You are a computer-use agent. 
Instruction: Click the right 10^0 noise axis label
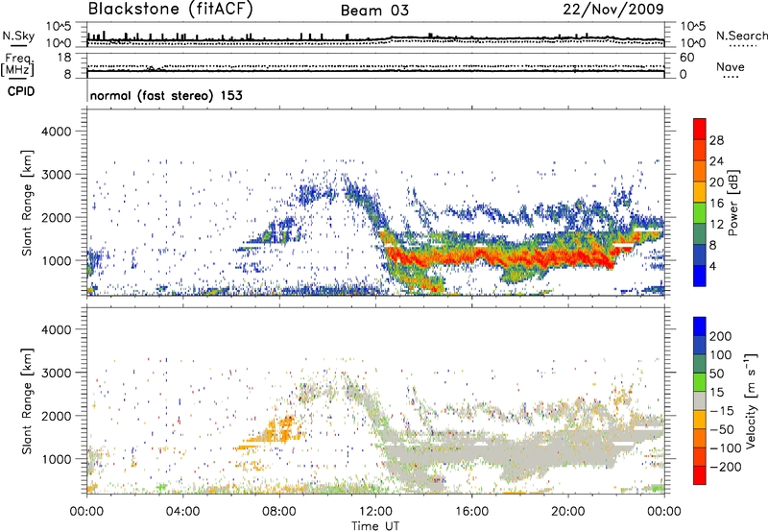click(692, 43)
